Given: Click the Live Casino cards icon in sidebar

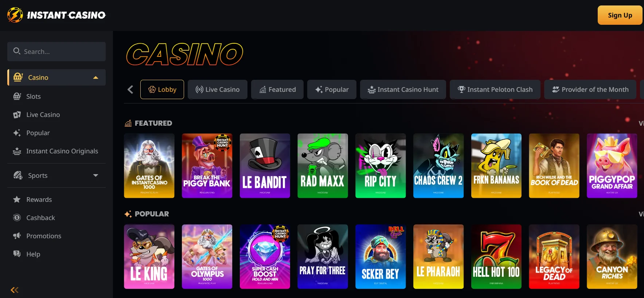Looking at the screenshot, I should point(17,115).
